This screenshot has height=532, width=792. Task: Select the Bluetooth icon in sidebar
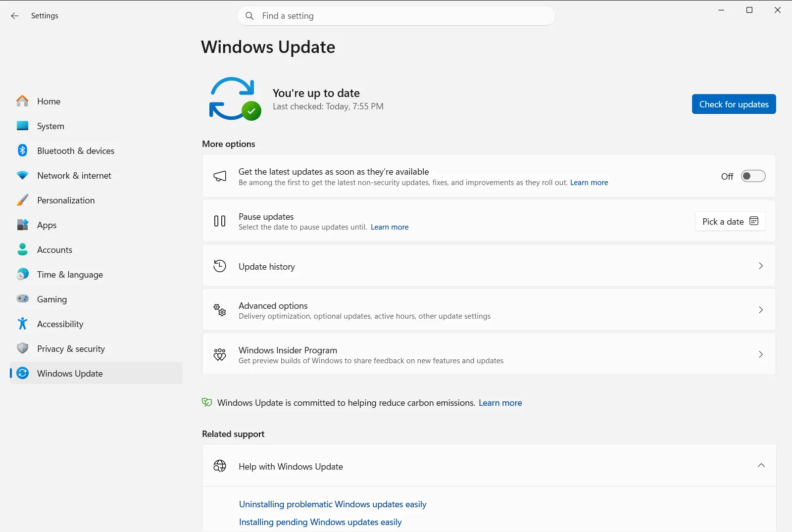click(x=22, y=150)
